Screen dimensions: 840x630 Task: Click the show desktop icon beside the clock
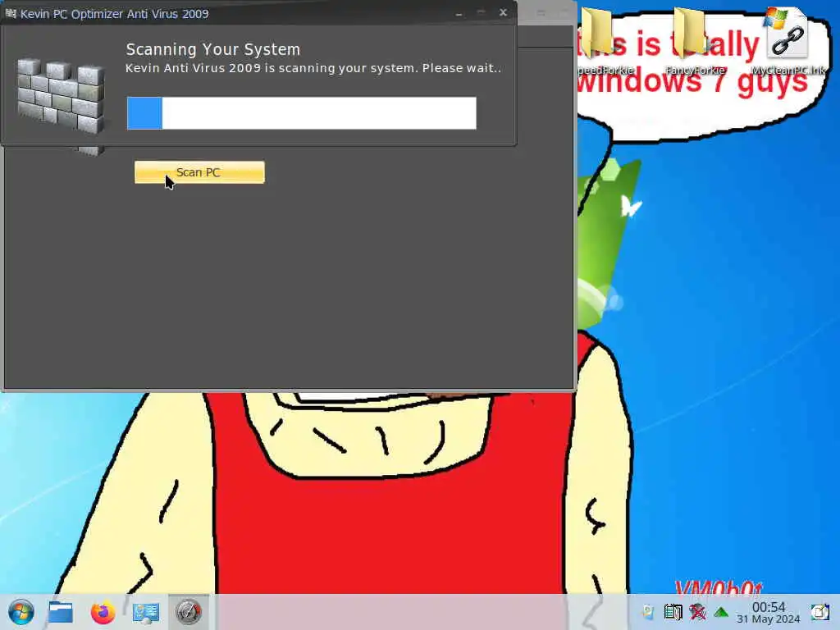[x=819, y=612]
